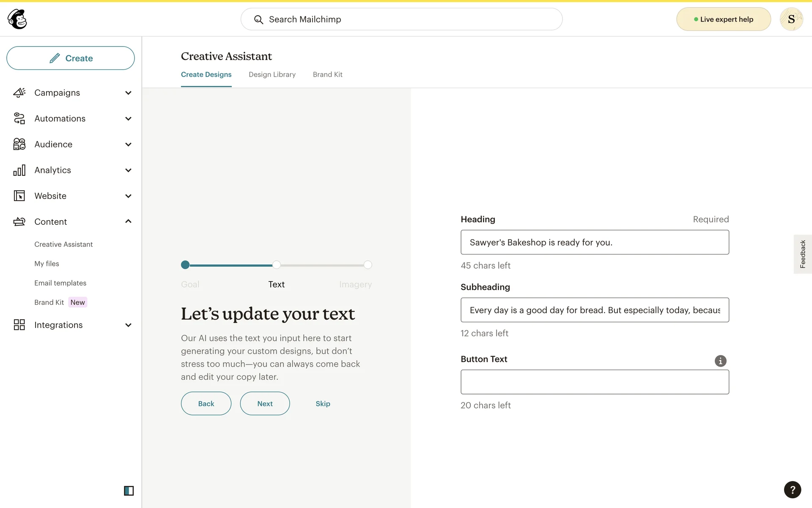Image resolution: width=812 pixels, height=508 pixels.
Task: Click the Automations flow icon
Action: click(19, 119)
